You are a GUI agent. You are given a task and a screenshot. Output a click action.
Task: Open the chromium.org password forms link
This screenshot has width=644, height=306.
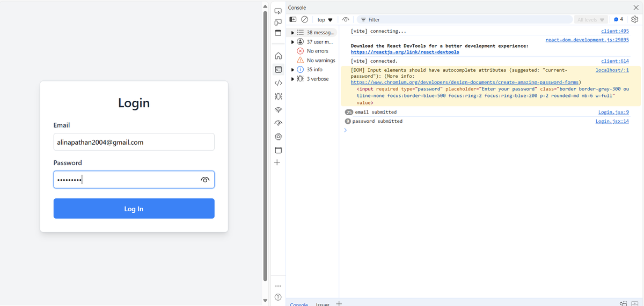[x=465, y=83]
